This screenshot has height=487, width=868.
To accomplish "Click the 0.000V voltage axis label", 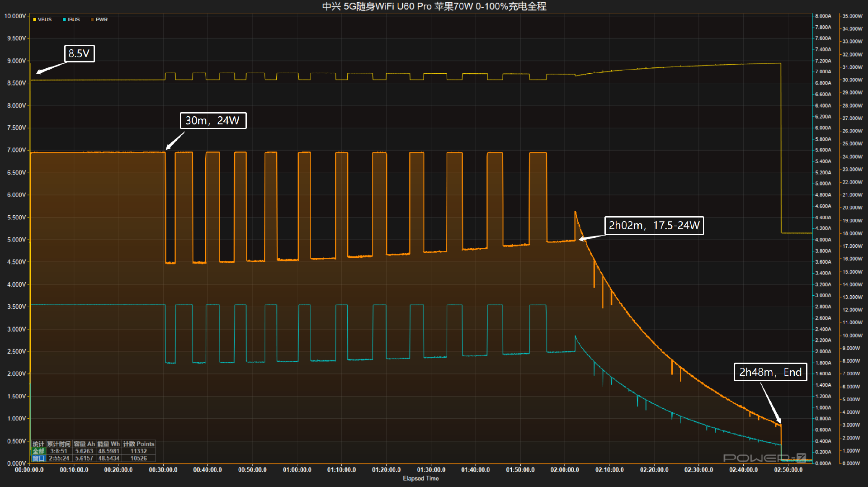I will point(16,463).
